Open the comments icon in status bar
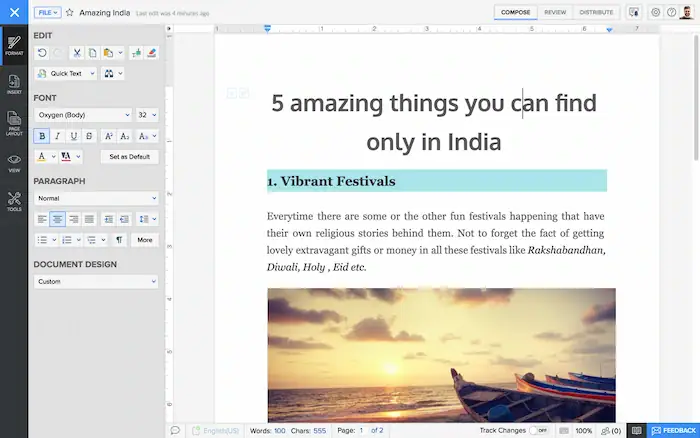The height and width of the screenshot is (438, 700). tap(175, 430)
